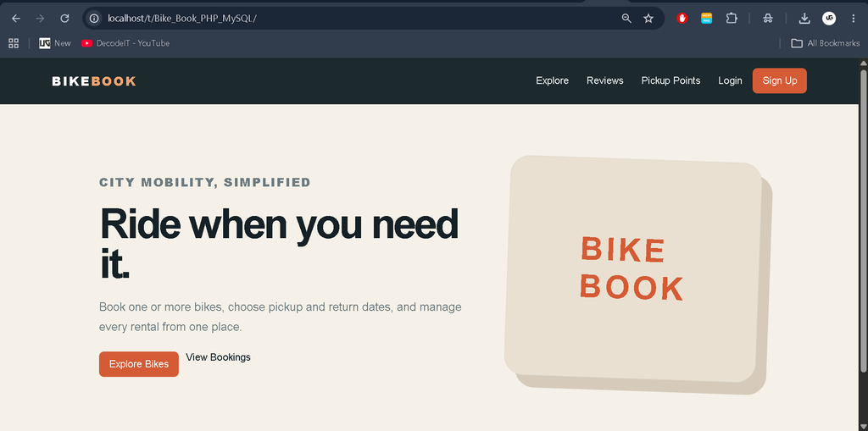The width and height of the screenshot is (868, 431).
Task: Open the Pickup Points nav link
Action: tap(671, 80)
